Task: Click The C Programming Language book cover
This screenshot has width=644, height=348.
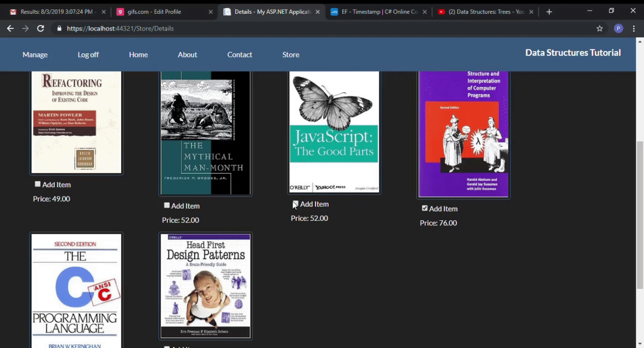Action: tap(76, 290)
